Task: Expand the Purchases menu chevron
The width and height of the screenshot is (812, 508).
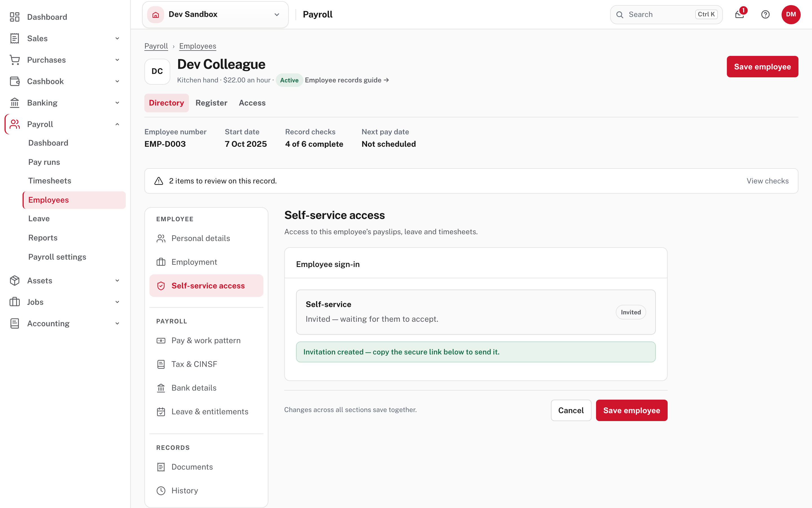Action: pos(117,60)
